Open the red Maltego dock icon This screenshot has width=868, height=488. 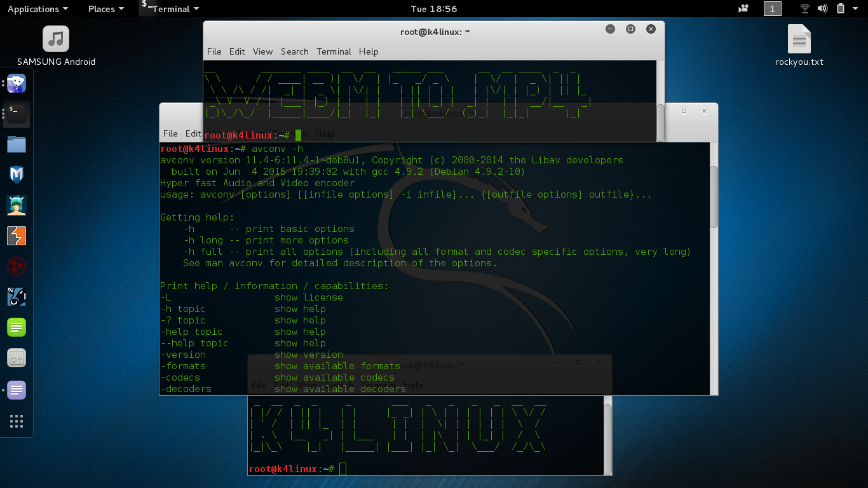[x=17, y=266]
